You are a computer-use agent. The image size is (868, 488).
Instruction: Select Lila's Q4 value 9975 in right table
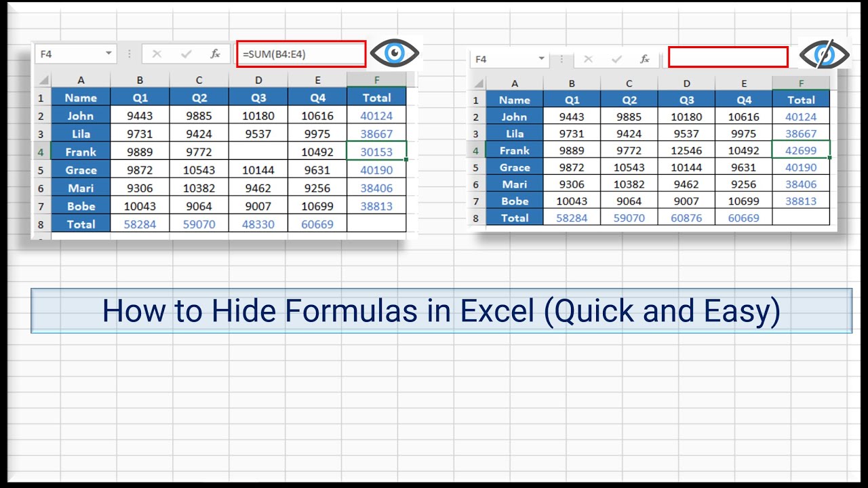coord(744,134)
